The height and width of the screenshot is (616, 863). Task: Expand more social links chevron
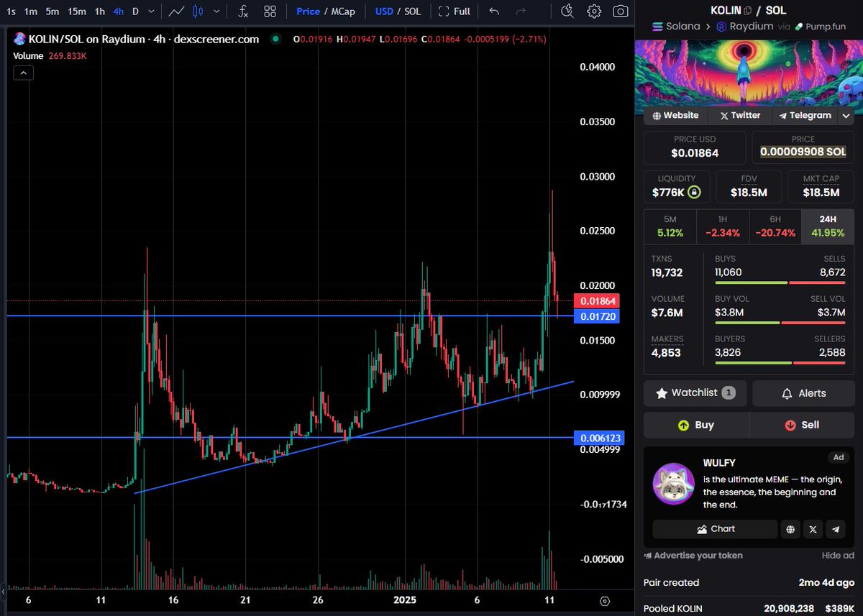click(x=846, y=115)
